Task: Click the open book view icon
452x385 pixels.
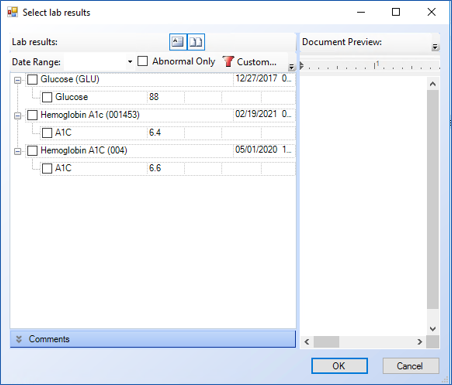Action: (196, 42)
